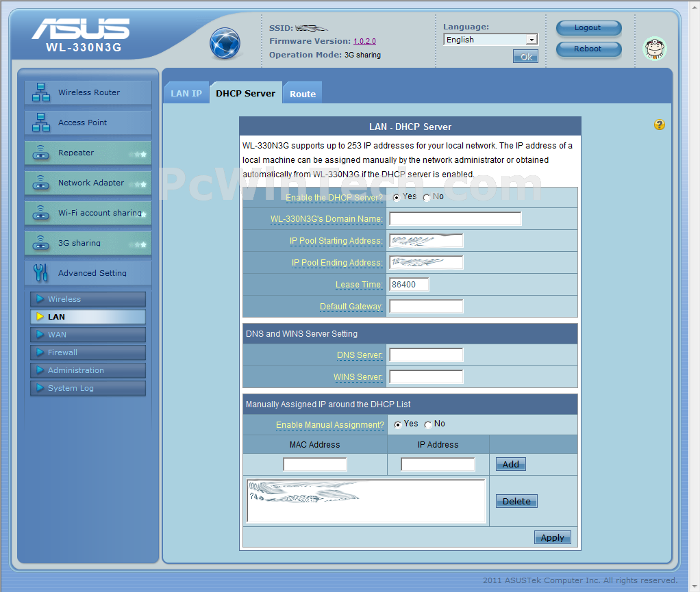Click the Default Gateway input field

tap(426, 306)
